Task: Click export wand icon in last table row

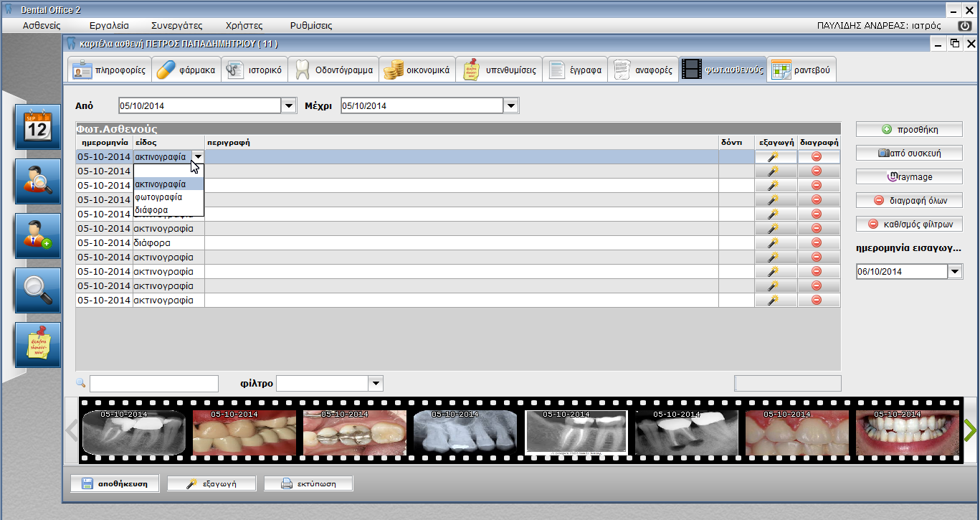Action: 776,301
